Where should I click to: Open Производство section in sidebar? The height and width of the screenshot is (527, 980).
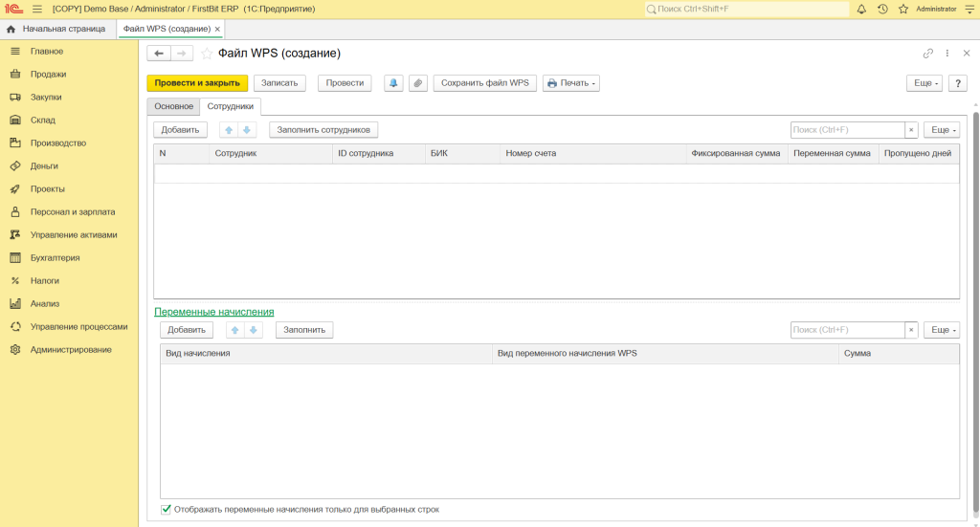coord(69,143)
